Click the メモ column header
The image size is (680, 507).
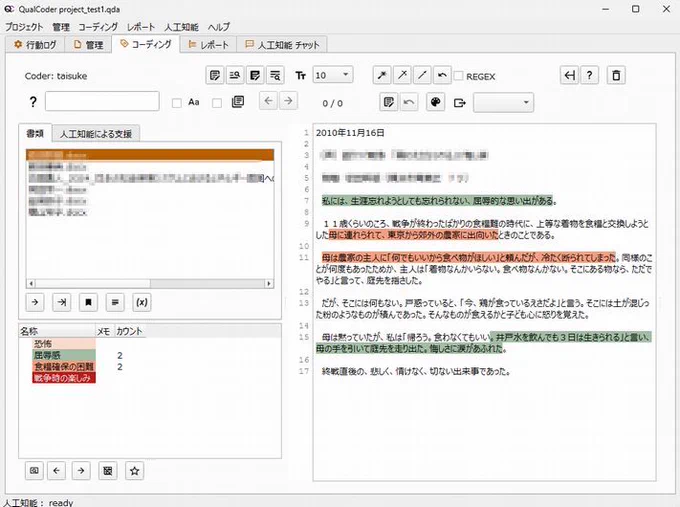[x=103, y=331]
